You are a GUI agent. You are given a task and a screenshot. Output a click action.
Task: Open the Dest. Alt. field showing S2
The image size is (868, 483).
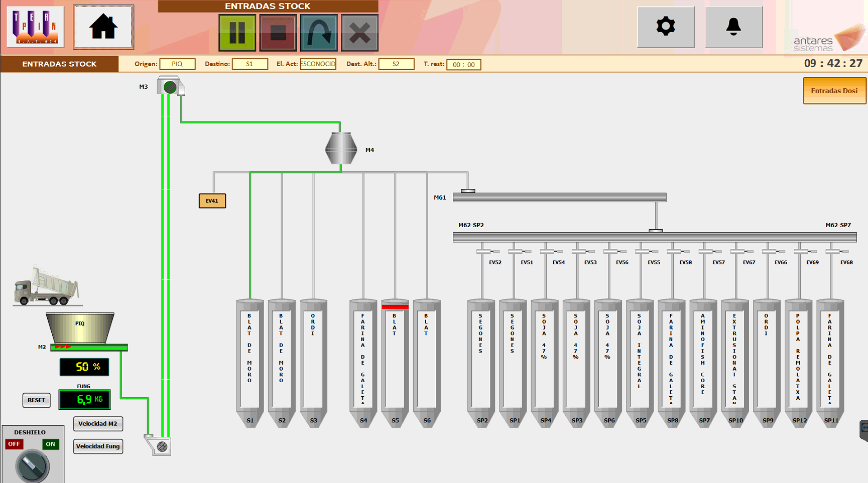(396, 64)
